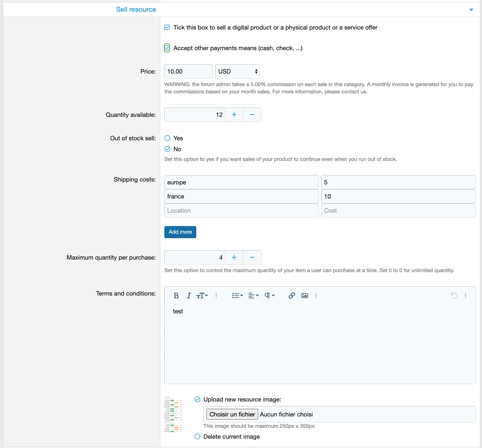Open the USD currency dropdown
482x448 pixels.
[238, 72]
